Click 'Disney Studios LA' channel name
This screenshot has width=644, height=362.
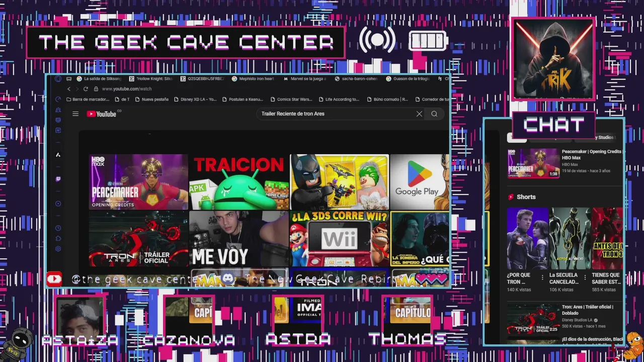[578, 320]
